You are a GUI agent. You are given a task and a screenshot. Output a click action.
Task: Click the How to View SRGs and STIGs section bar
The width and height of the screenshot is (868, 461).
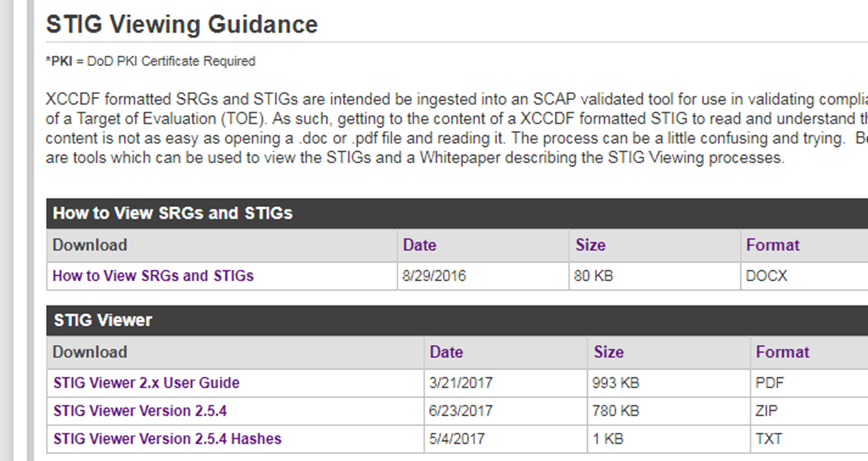[x=457, y=213]
